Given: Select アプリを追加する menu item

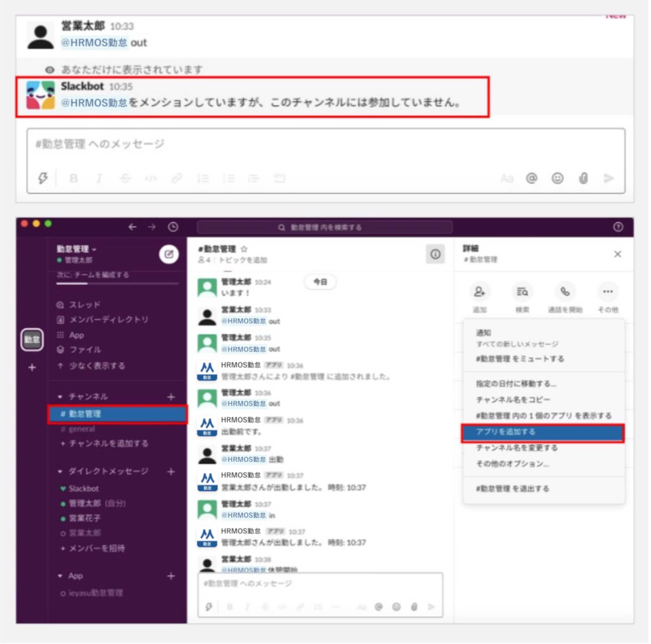Looking at the screenshot, I should point(543,433).
